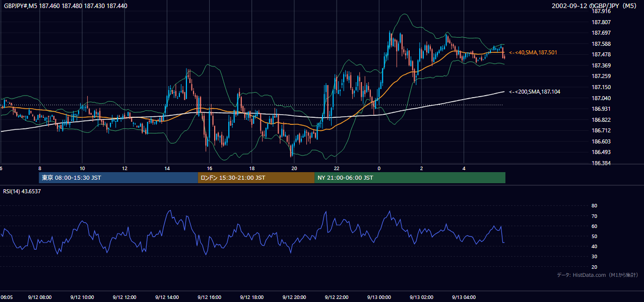Click the 2002-09-12 GBP/JPY (M5) title
644x302 pixels.
[x=595, y=6]
